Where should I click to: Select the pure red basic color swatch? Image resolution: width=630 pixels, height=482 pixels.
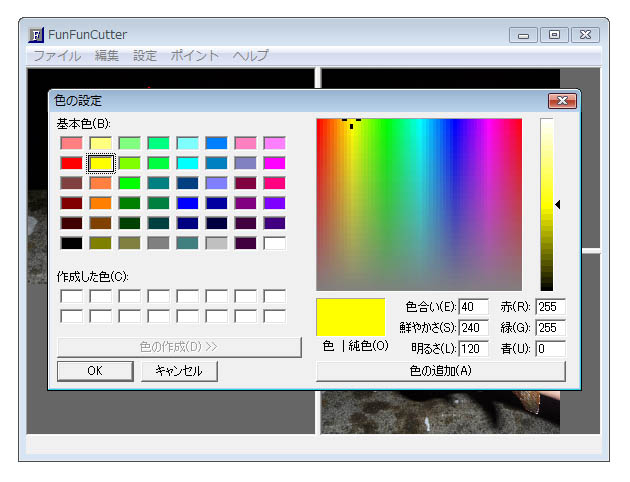72,163
